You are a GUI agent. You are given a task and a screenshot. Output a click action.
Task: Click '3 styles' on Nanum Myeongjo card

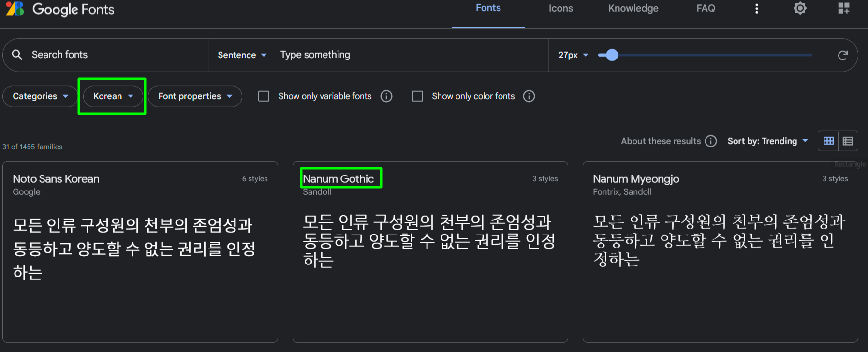835,179
